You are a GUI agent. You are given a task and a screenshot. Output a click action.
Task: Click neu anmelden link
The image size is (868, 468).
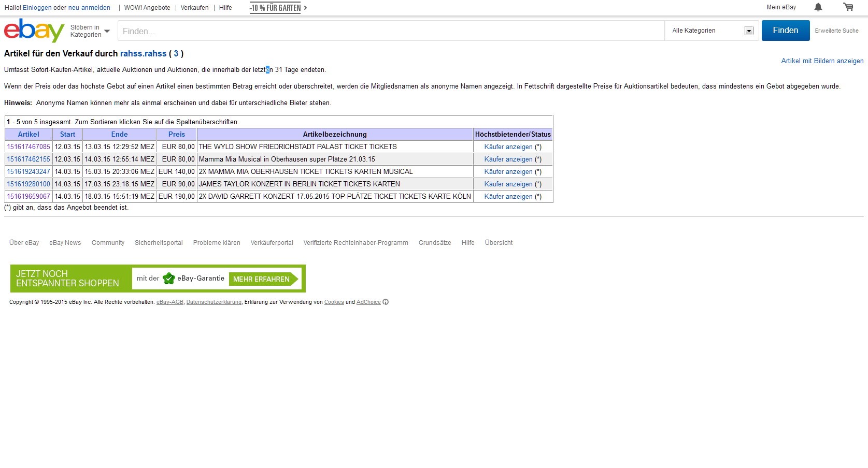click(89, 8)
